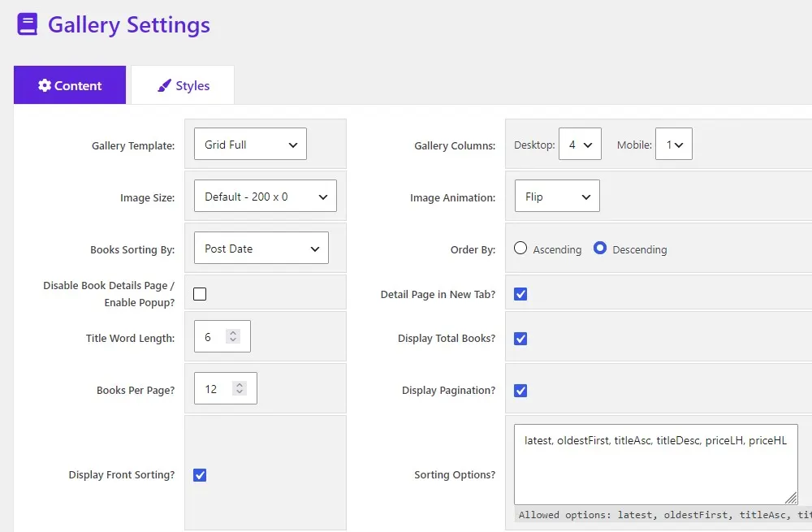The height and width of the screenshot is (532, 812).
Task: Click the Gallery Columns label
Action: pyautogui.click(x=455, y=145)
